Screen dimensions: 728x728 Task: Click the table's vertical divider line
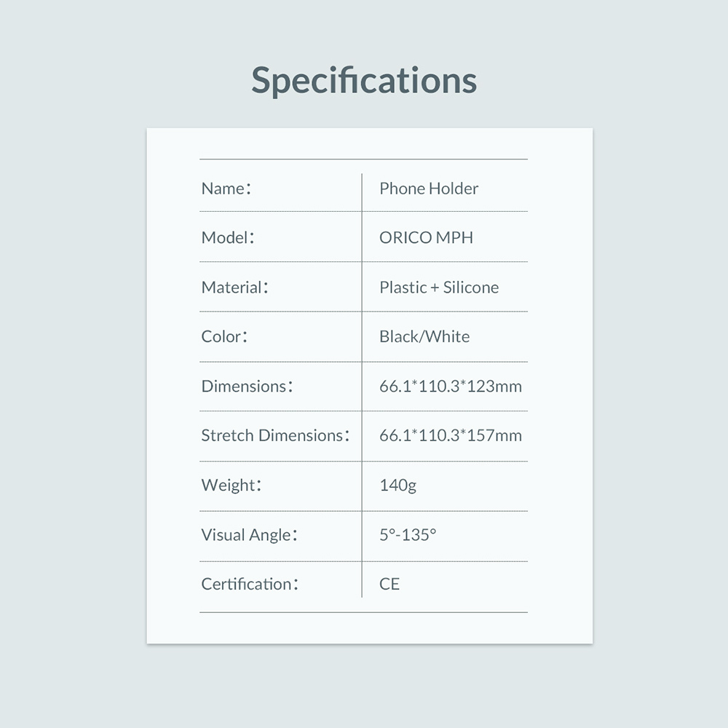tap(362, 386)
